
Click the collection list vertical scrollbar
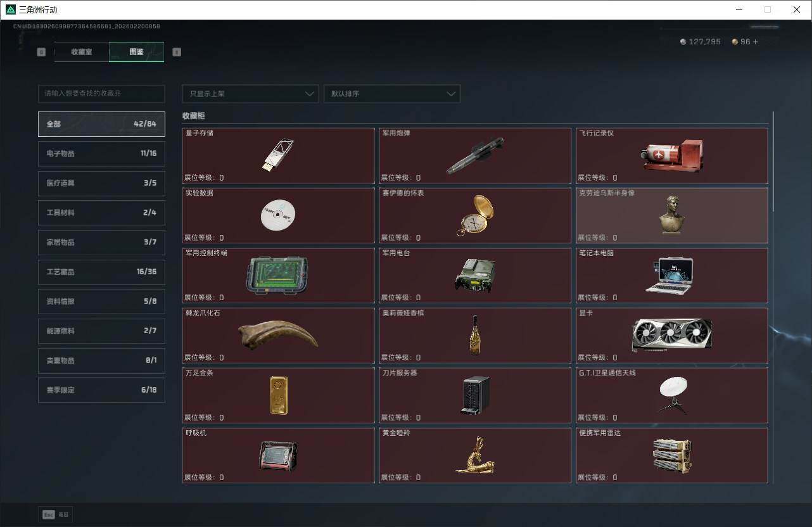(x=773, y=162)
